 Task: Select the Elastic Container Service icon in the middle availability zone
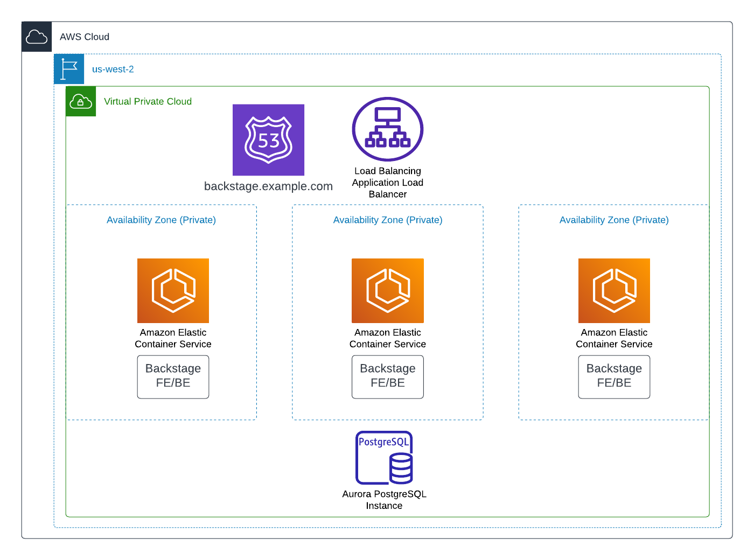click(388, 291)
